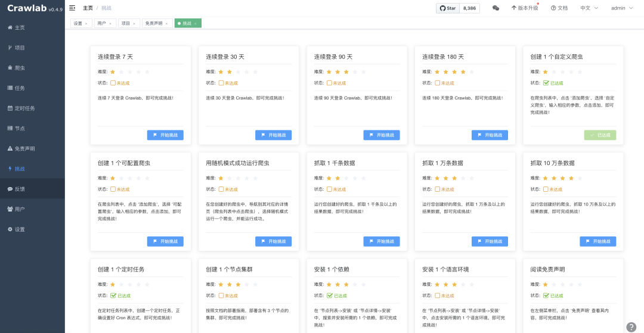Click the 安装 1 个语言环境 card title
This screenshot has height=333, width=644.
[445, 269]
